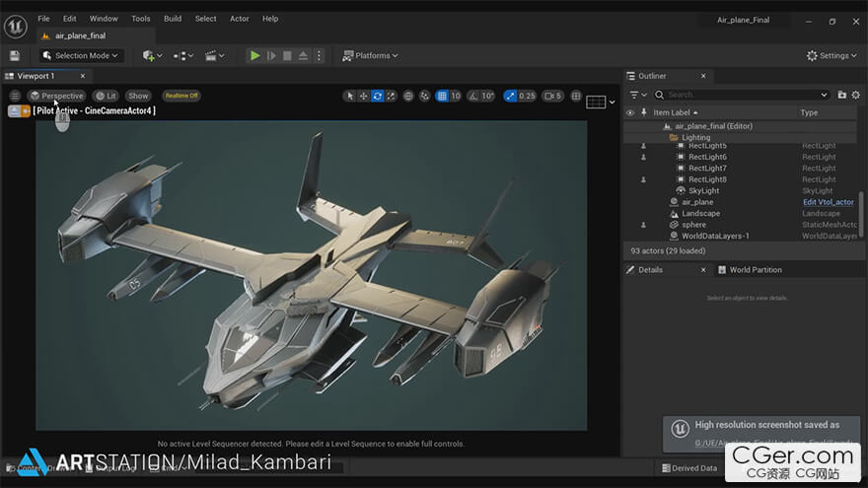Viewport: 868px width, 488px height.
Task: Click the Eject icon in the play controls
Action: pos(303,56)
